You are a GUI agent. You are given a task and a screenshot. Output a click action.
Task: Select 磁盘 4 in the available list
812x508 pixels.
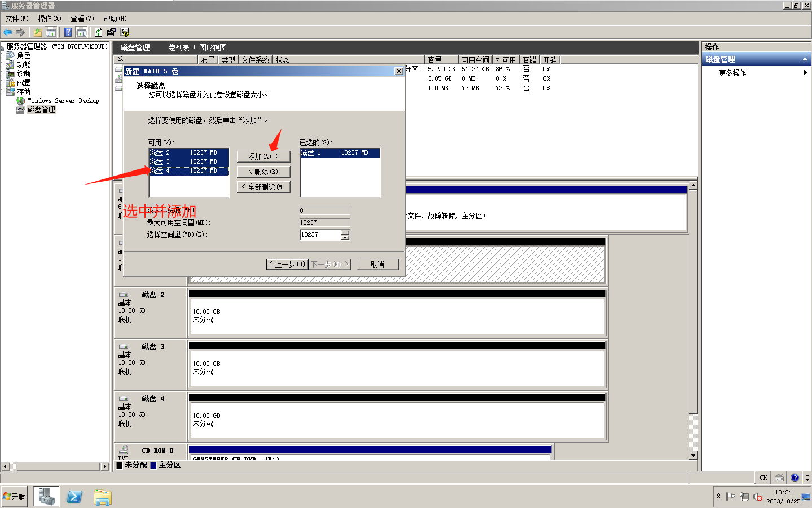pos(188,170)
